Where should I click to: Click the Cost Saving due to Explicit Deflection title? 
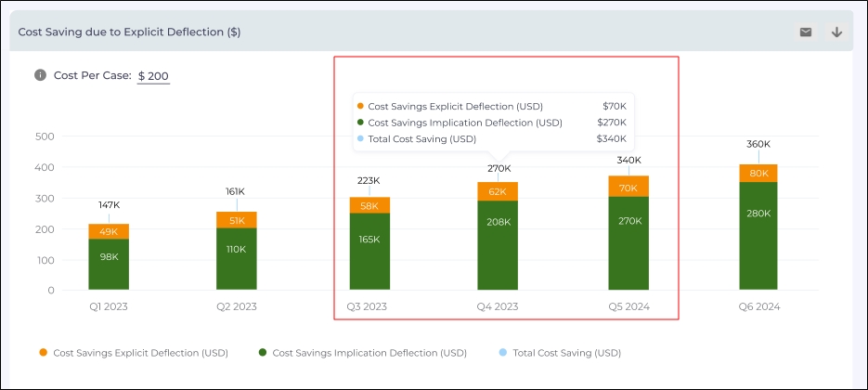pos(129,32)
